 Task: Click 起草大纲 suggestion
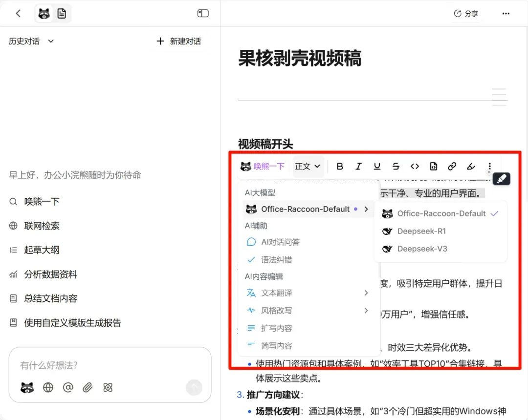(34, 250)
